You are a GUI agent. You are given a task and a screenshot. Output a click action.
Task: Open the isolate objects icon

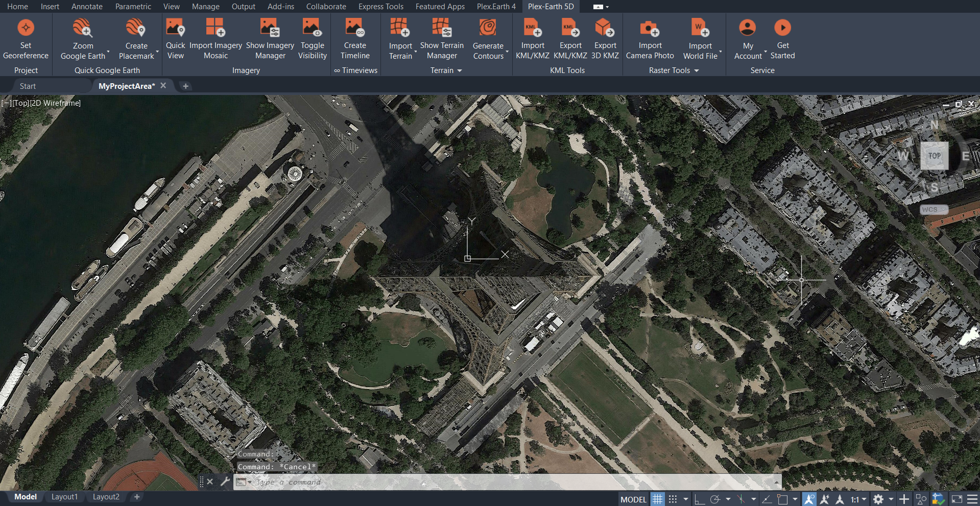(x=921, y=499)
